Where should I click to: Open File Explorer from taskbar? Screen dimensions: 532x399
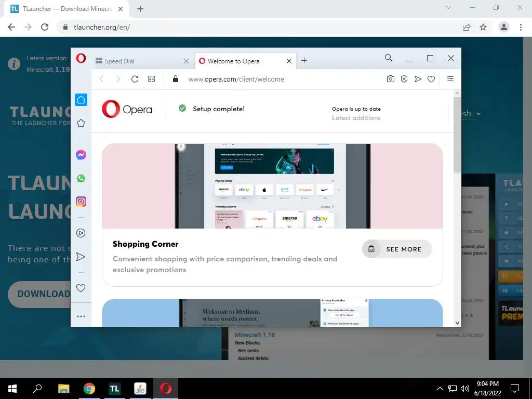pos(63,389)
